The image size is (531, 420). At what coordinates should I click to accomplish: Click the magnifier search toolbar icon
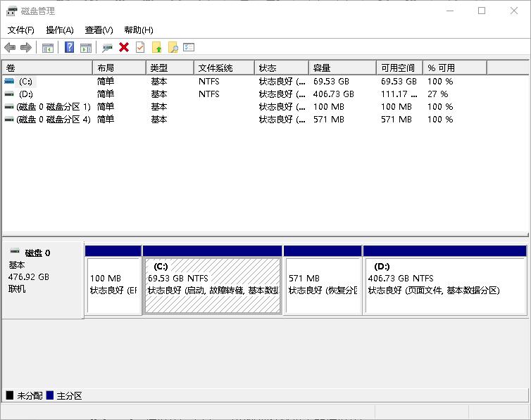tap(173, 47)
